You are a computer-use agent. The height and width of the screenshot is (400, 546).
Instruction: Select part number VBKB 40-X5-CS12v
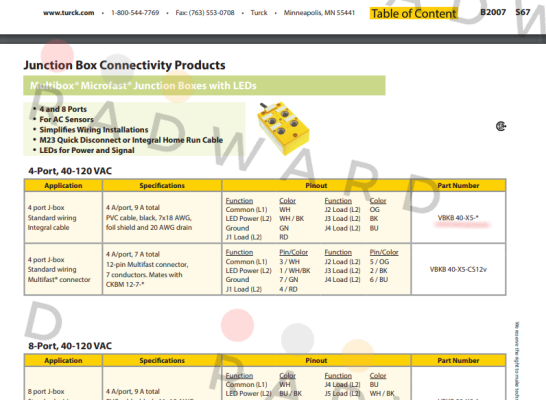(x=458, y=269)
